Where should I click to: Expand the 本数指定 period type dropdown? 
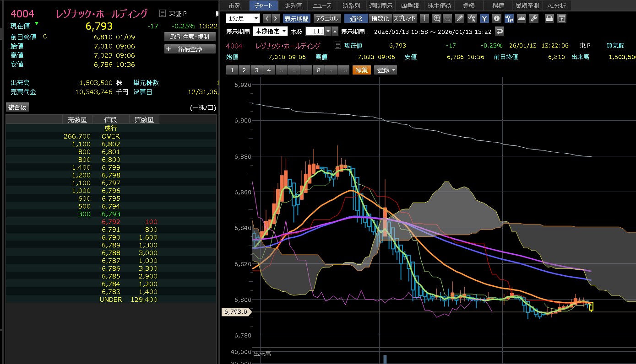coord(270,32)
